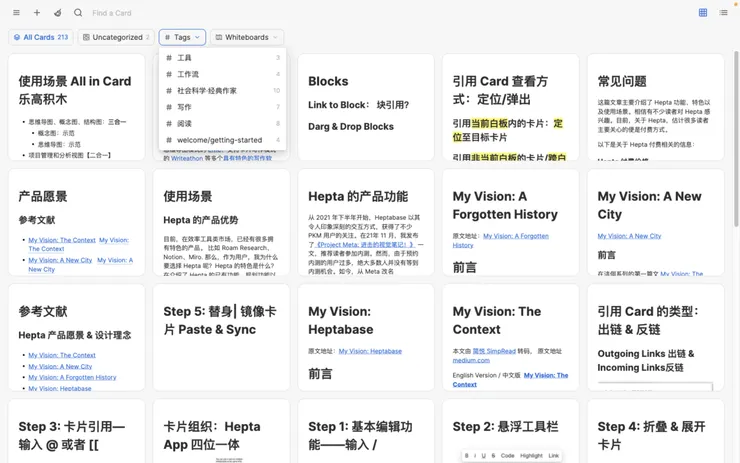Filter by tag 社会科学·经典作家
This screenshot has height=463, width=740.
point(223,91)
